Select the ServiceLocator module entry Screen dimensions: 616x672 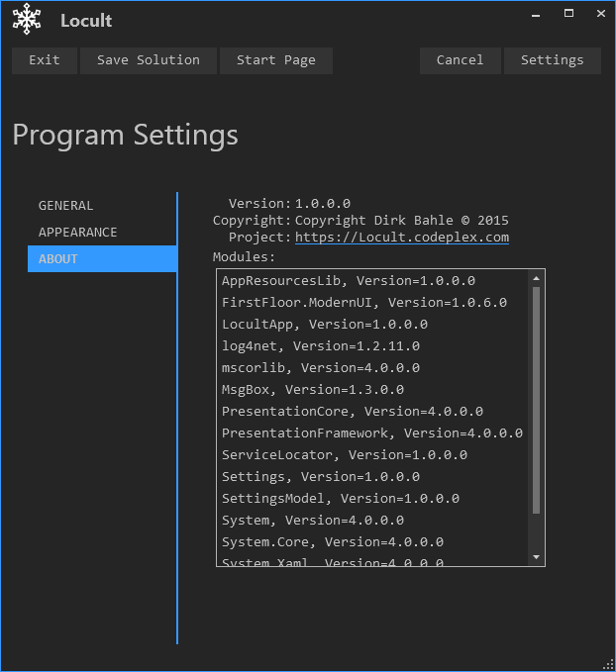point(344,455)
